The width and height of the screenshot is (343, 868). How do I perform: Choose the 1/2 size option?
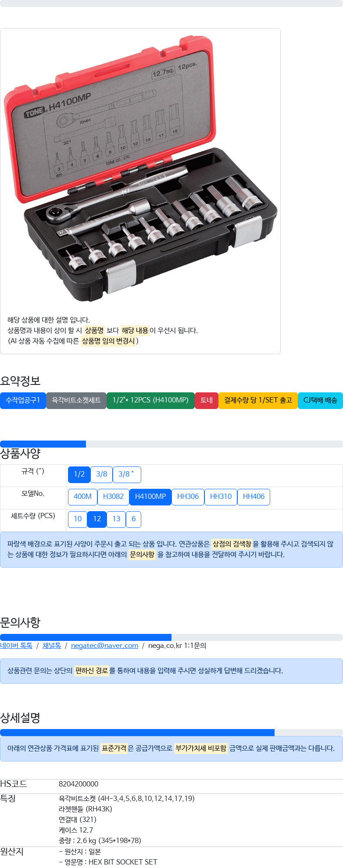(x=79, y=474)
